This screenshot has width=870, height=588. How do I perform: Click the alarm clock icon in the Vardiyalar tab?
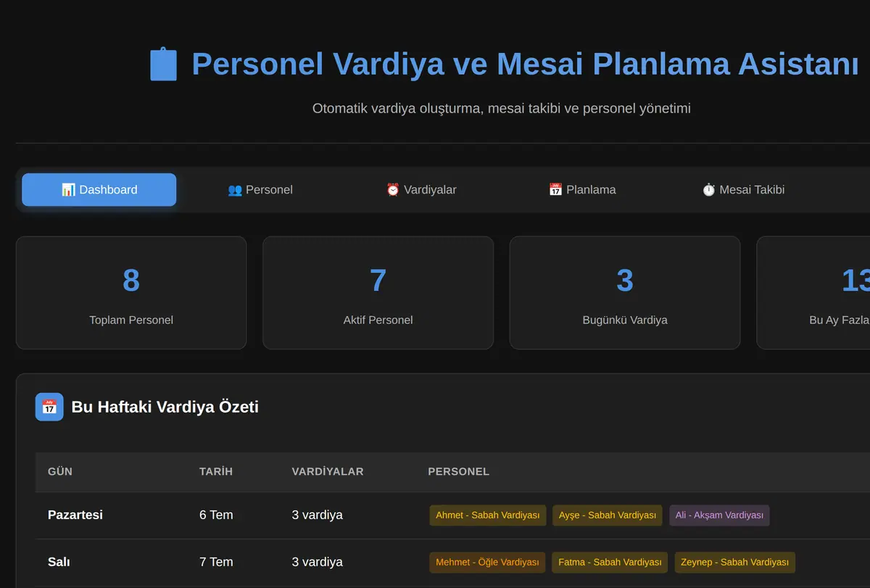(x=393, y=190)
